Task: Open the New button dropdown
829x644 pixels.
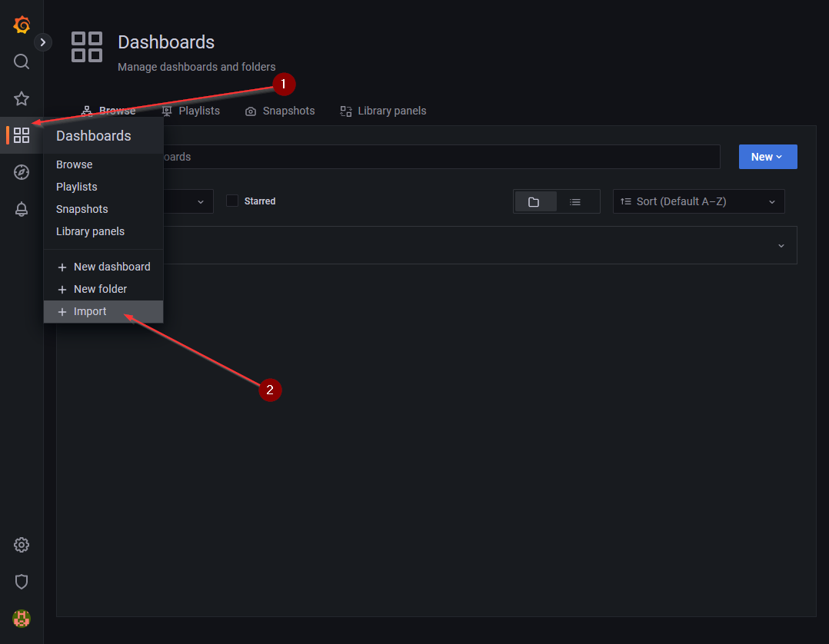Action: click(x=767, y=157)
